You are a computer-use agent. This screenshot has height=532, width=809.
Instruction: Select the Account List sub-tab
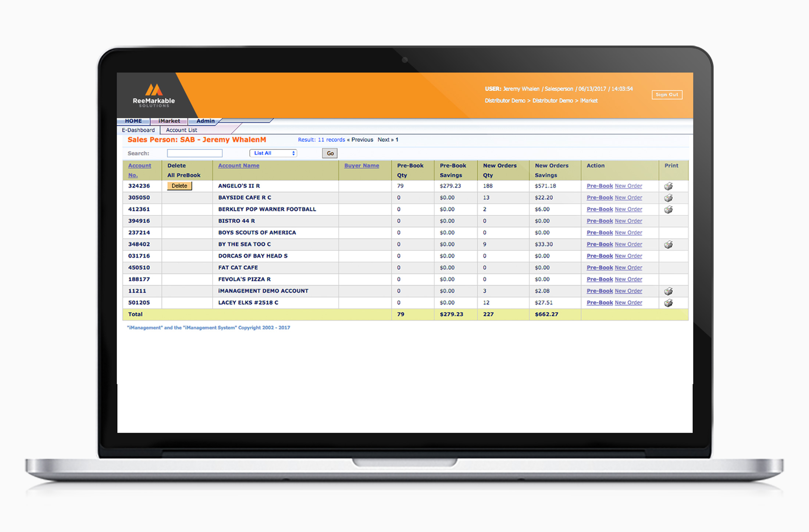181,130
